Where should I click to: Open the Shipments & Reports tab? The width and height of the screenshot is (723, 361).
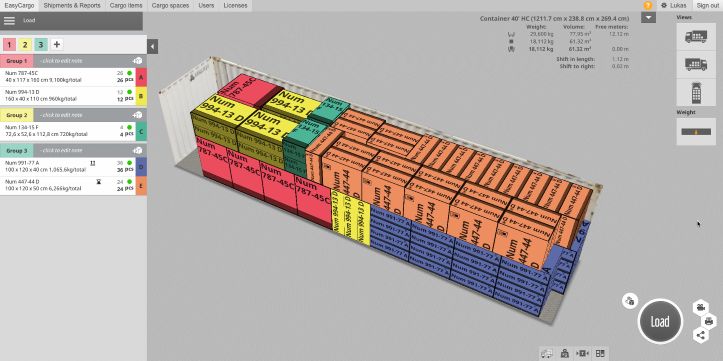pos(72,6)
